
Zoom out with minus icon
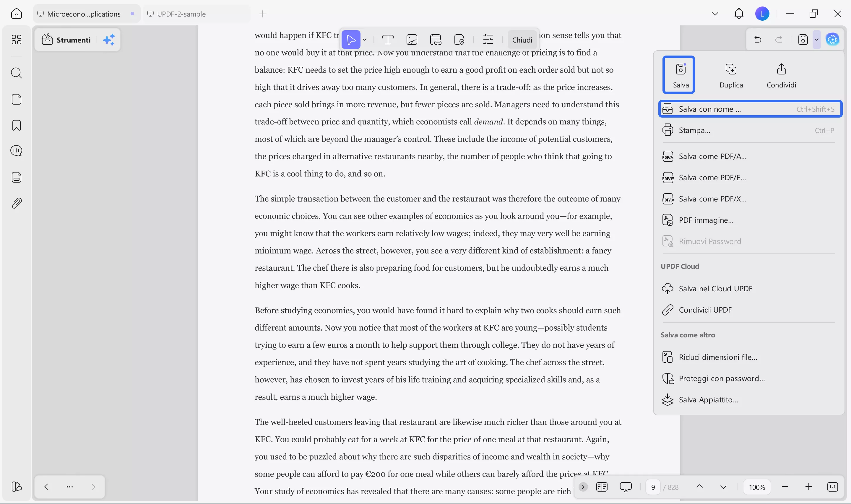[x=785, y=487]
